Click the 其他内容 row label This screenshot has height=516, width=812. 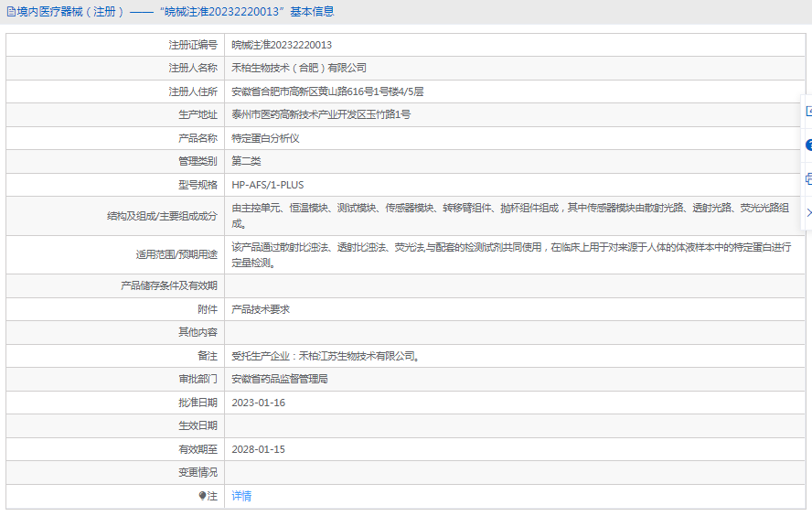tap(198, 332)
